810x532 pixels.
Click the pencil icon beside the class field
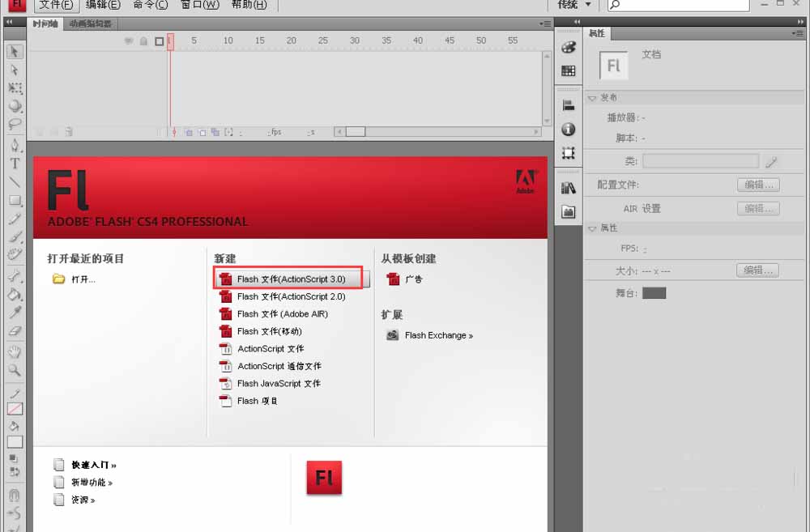[771, 162]
